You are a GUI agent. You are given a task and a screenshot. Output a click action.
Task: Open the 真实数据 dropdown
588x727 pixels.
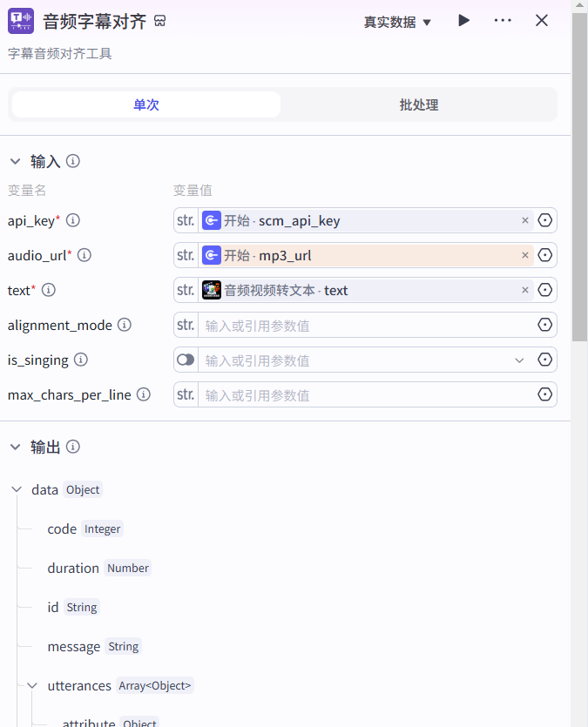click(398, 23)
